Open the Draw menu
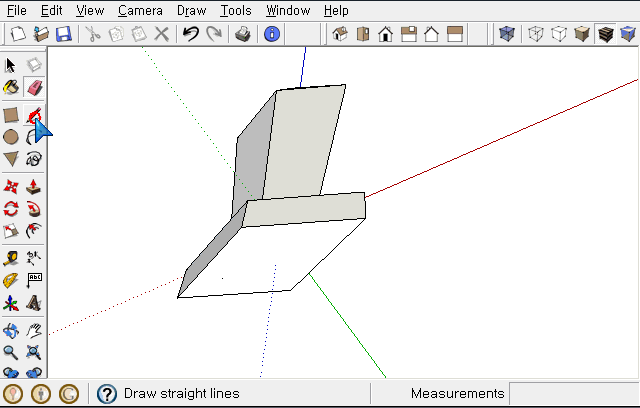This screenshot has height=408, width=640. [191, 10]
